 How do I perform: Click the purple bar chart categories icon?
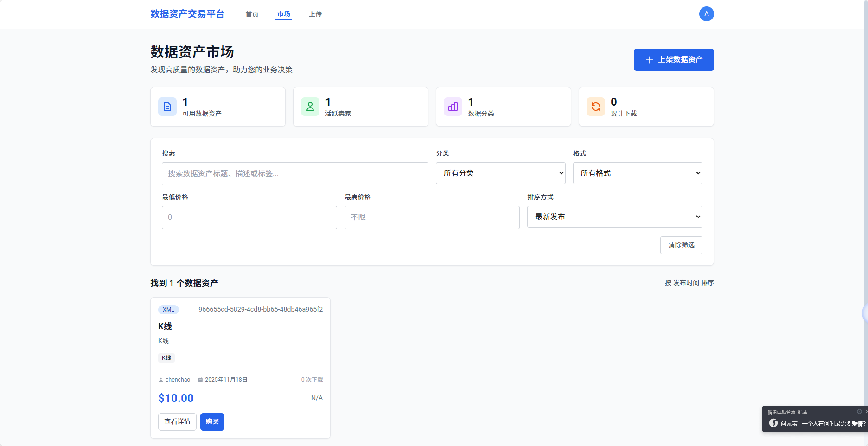pyautogui.click(x=453, y=107)
